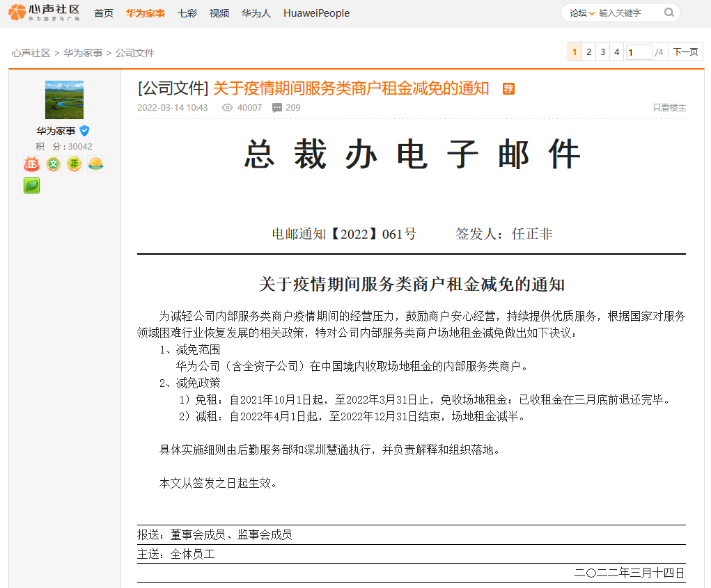Screen dimensions: 711x588
Task: Click 公司文件 breadcrumb link
Action: 135,53
